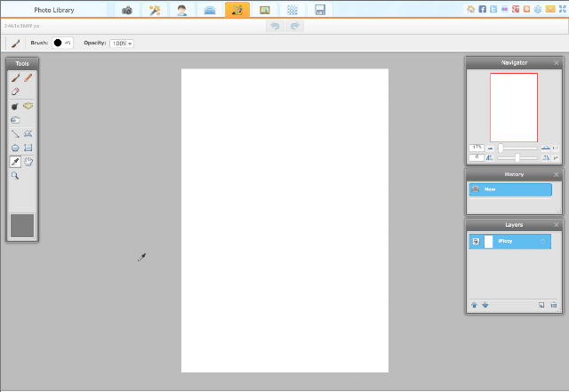The image size is (569, 392).
Task: Open the portrait retouch tab
Action: click(181, 10)
